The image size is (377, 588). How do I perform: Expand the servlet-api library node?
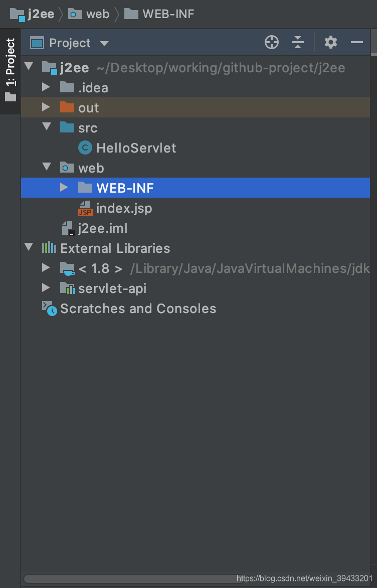[46, 288]
